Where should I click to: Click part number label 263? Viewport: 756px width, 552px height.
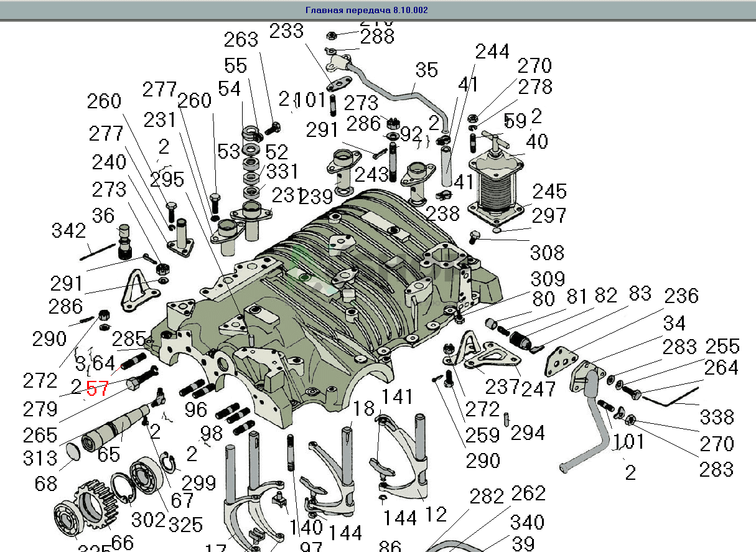241,39
